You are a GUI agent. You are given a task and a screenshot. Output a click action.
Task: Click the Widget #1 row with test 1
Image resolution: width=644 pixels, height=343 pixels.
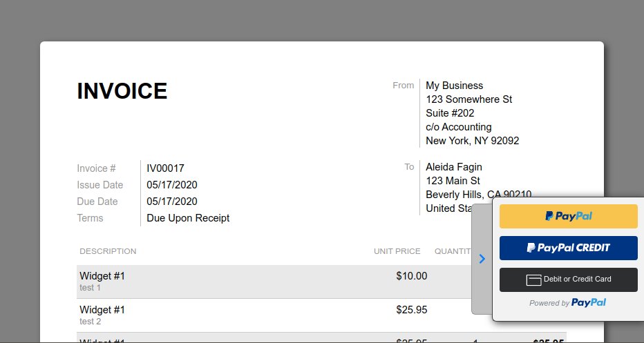[x=274, y=282]
